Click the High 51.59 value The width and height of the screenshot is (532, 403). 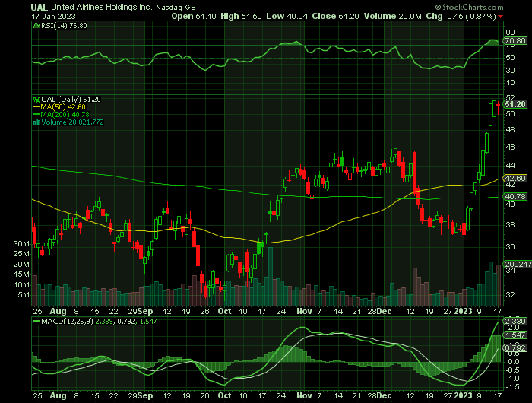[x=241, y=16]
